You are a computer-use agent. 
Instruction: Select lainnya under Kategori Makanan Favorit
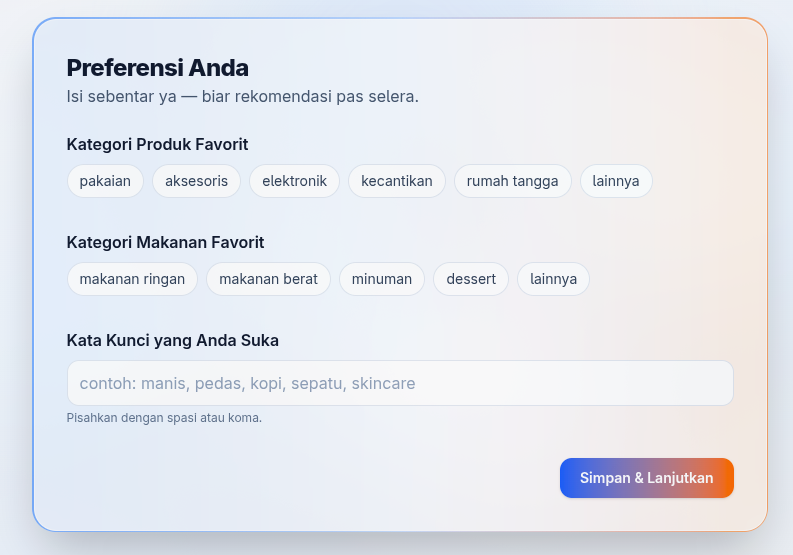coord(553,279)
